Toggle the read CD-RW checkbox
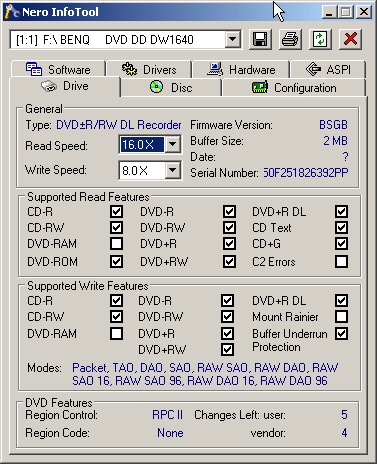377x464 pixels. [116, 227]
